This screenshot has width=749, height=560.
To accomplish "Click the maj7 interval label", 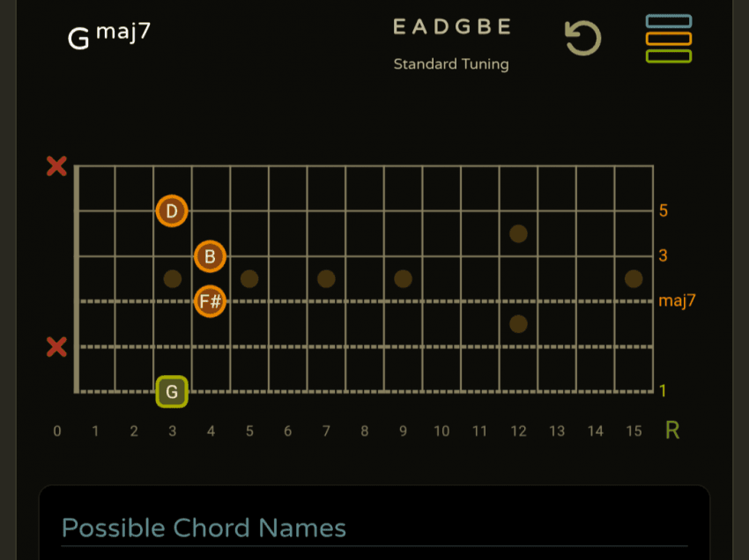I will pyautogui.click(x=677, y=301).
